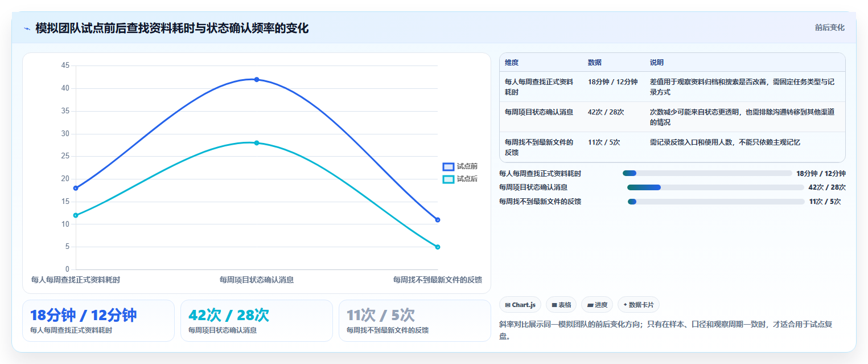Click the 18分钟 / 12分钟 data card
868x364 pixels.
click(x=98, y=321)
